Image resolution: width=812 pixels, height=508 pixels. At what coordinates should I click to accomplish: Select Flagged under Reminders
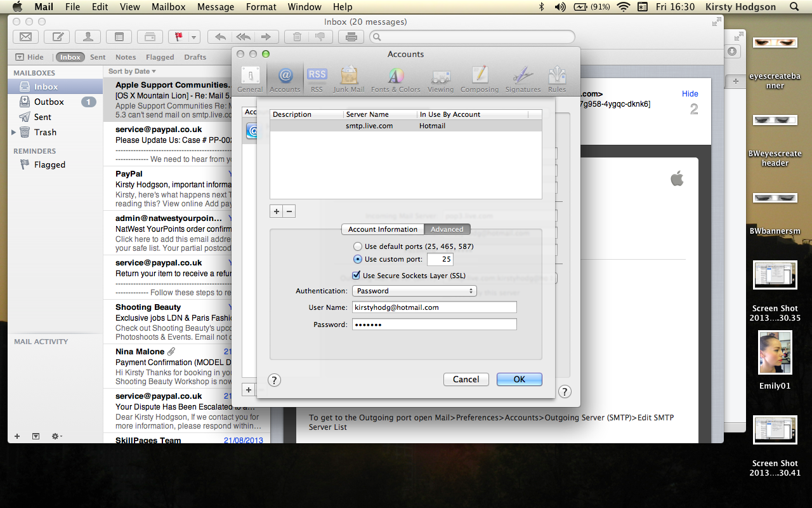[55, 164]
